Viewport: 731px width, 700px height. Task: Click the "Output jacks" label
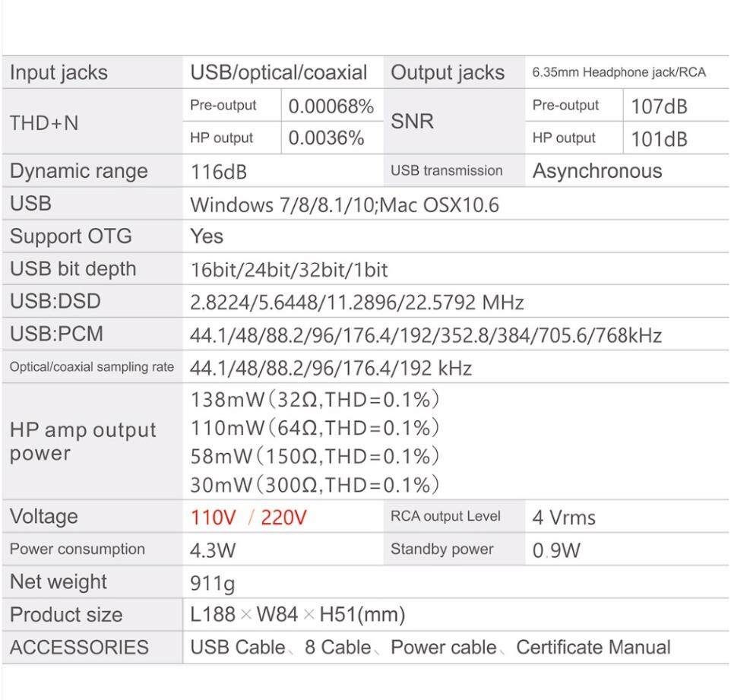(x=447, y=73)
